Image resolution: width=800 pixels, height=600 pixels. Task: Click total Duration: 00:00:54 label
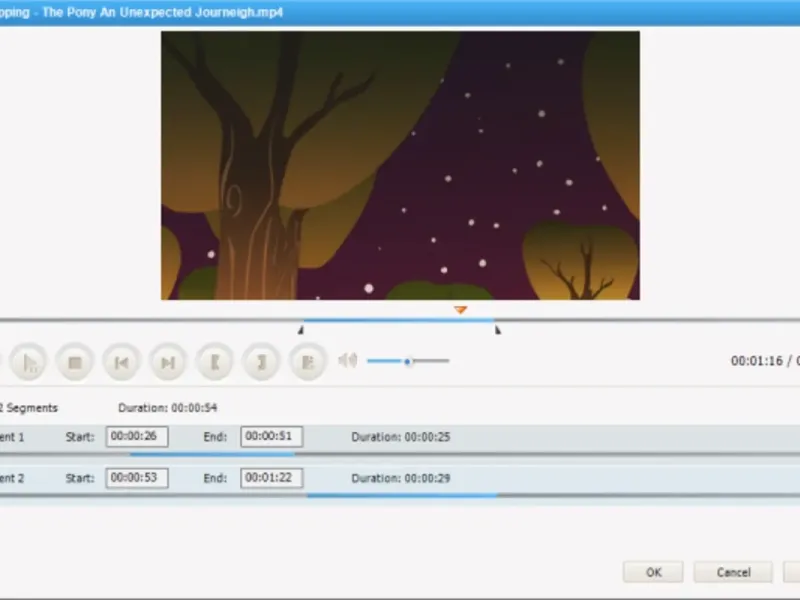(x=167, y=408)
